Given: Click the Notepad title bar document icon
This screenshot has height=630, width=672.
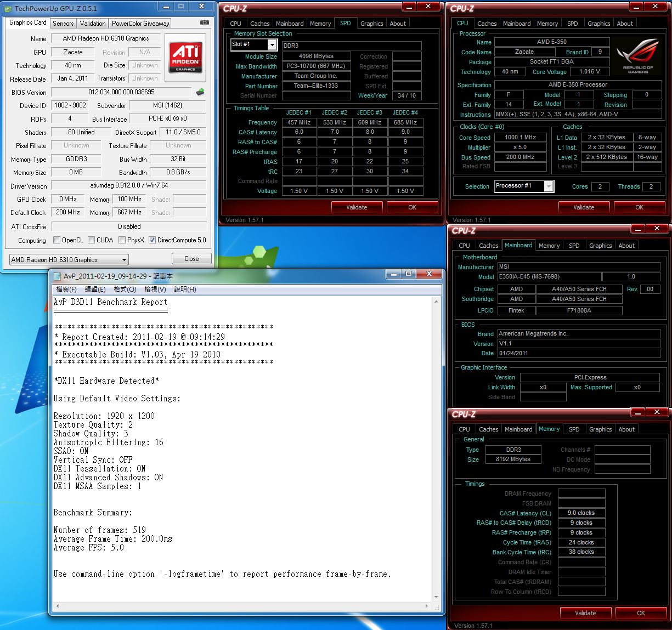Looking at the screenshot, I should tap(56, 276).
